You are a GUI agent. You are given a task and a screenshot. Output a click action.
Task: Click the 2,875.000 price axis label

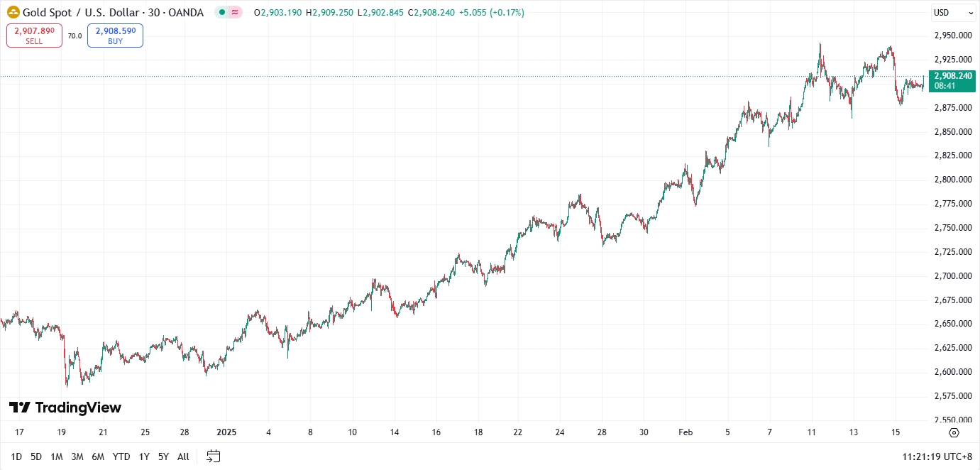(x=953, y=108)
